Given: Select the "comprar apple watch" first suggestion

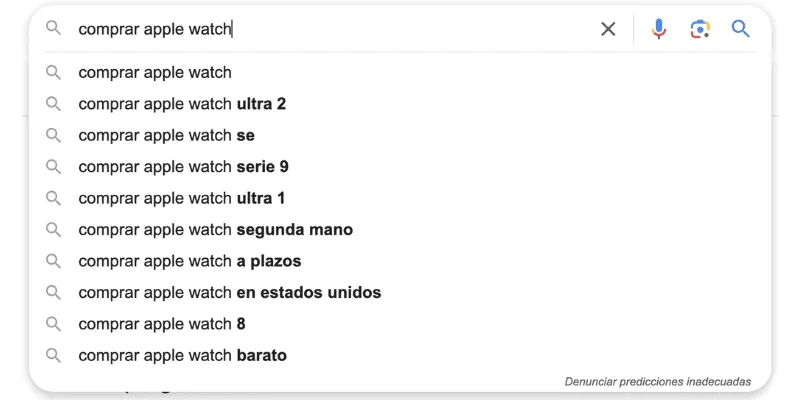Looking at the screenshot, I should (155, 72).
